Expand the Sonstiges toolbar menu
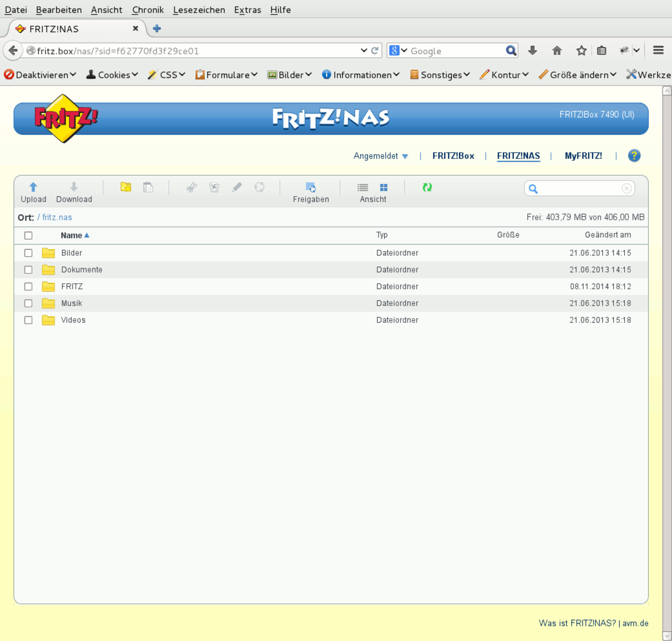 (x=440, y=75)
